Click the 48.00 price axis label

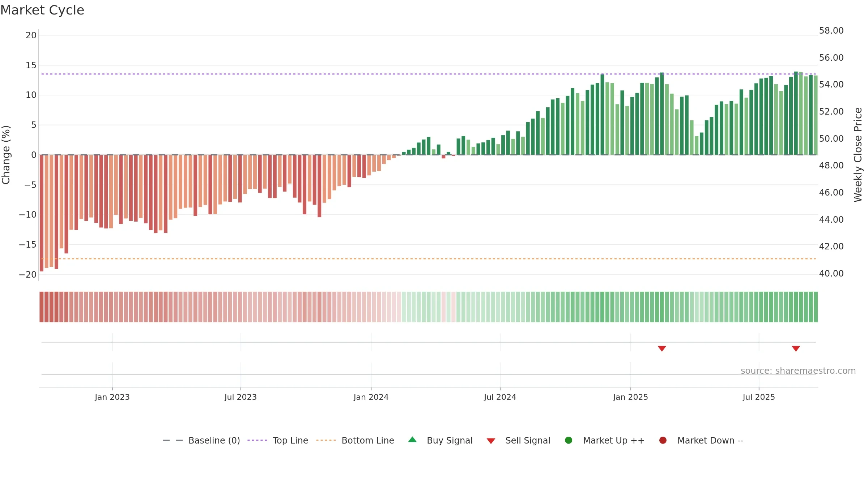pyautogui.click(x=831, y=166)
